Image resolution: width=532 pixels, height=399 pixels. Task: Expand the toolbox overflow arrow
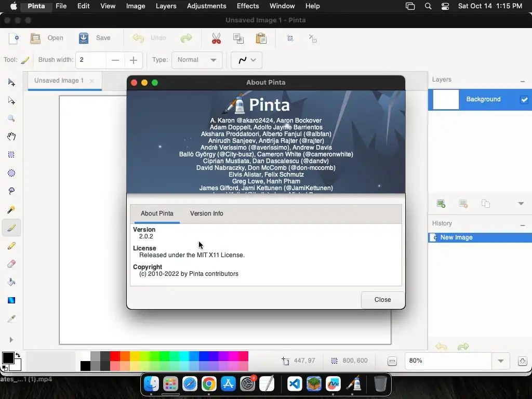tap(11, 340)
